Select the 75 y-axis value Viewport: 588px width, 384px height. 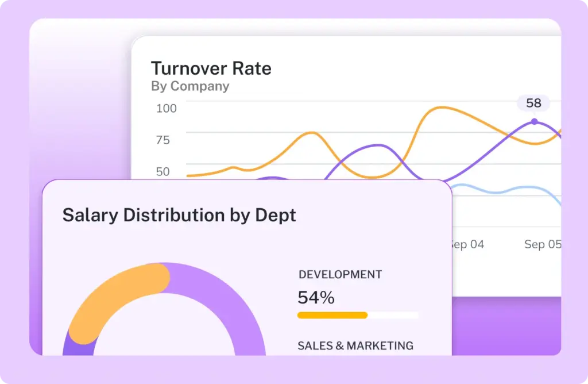[163, 140]
